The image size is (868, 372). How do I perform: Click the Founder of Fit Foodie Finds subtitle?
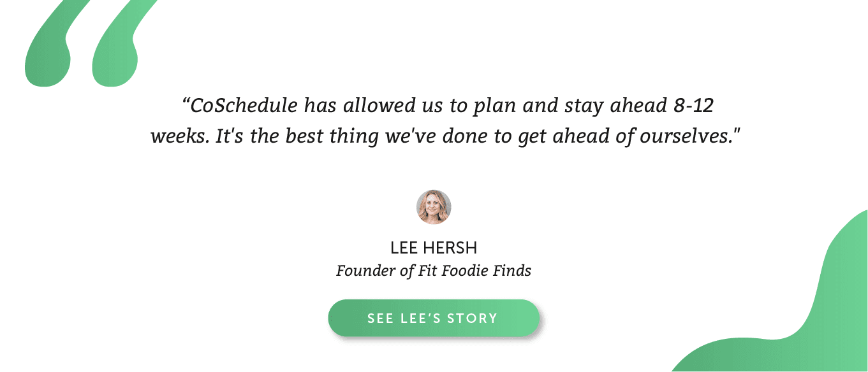point(434,271)
